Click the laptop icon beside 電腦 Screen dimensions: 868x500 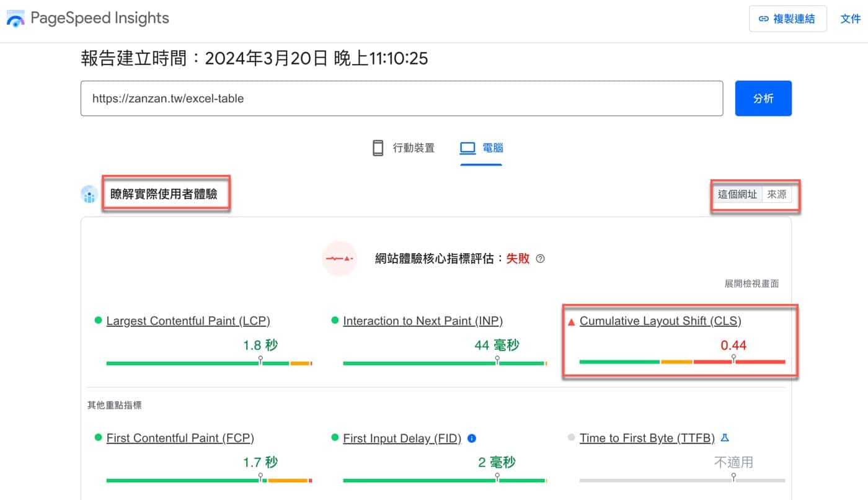467,148
